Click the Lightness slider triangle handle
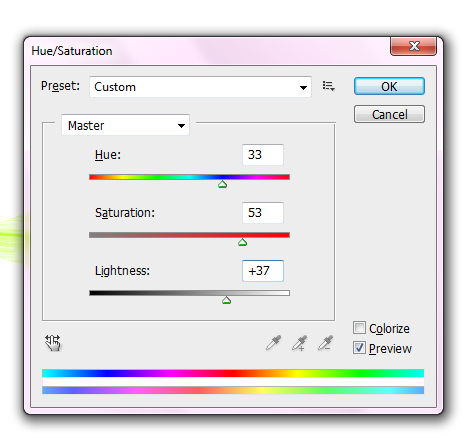The width and height of the screenshot is (473, 440). (x=226, y=300)
